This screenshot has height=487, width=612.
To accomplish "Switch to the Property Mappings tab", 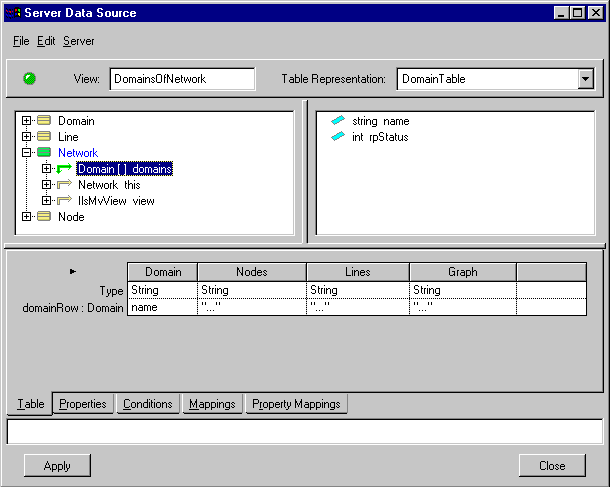I will [296, 404].
